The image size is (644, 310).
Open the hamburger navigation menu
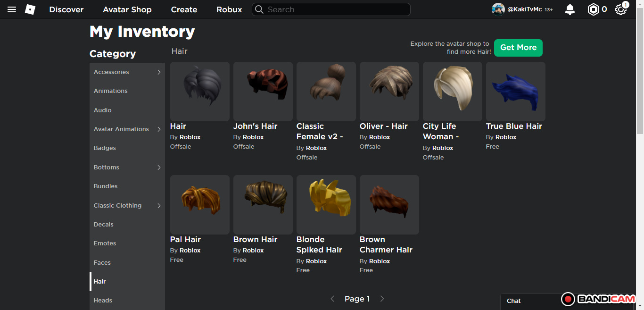[x=12, y=9]
